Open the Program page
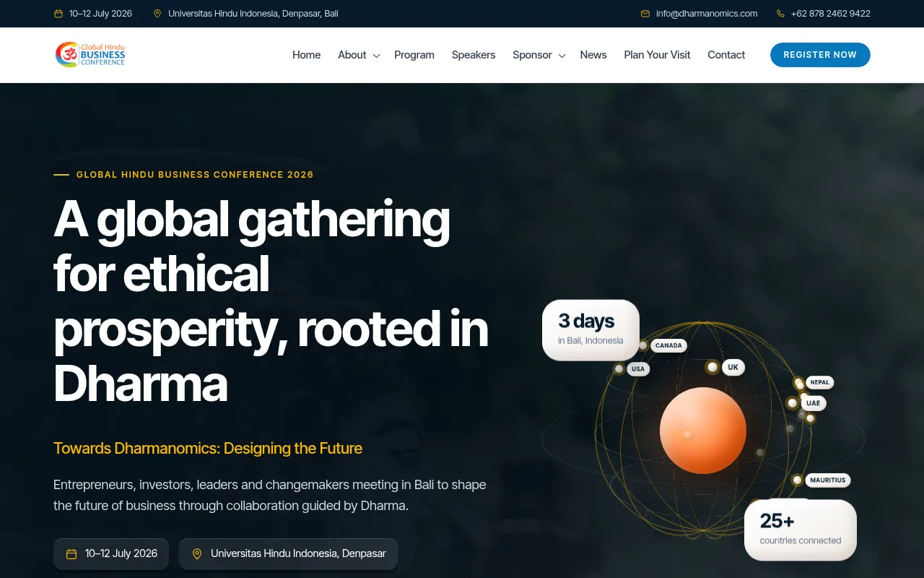924x578 pixels. [x=414, y=55]
